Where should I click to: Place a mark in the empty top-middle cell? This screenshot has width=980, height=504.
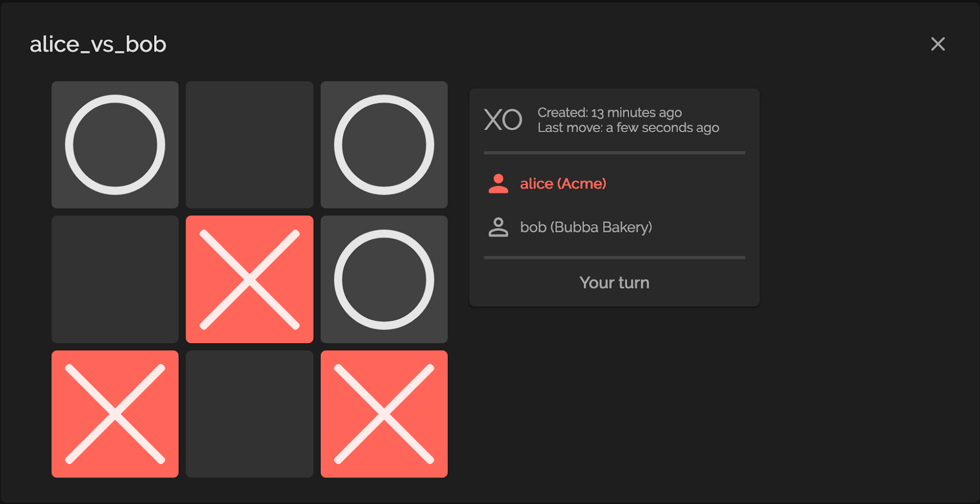(250, 145)
